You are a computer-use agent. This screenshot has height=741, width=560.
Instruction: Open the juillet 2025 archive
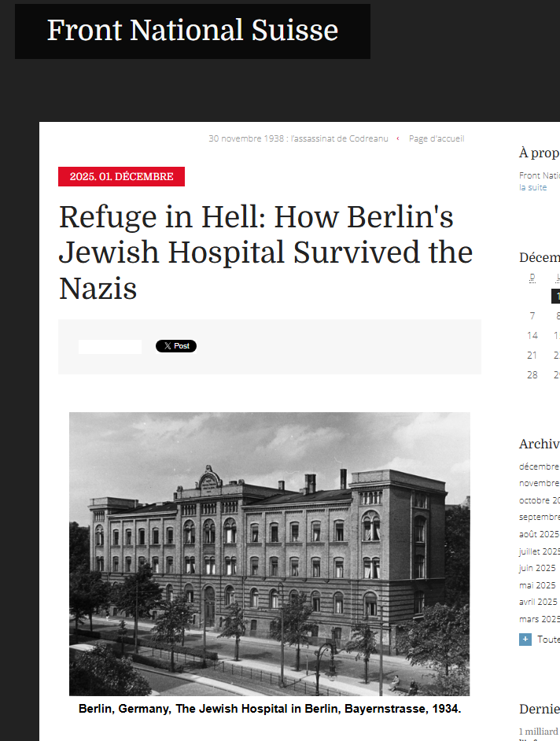(540, 551)
